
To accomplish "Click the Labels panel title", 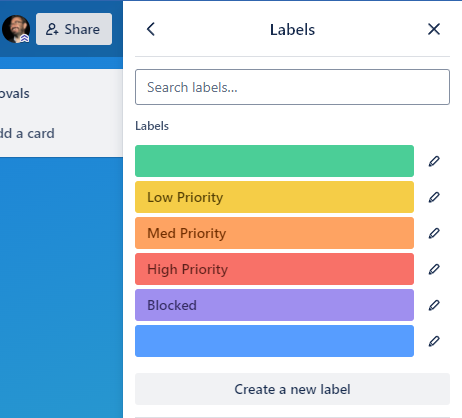I will click(x=292, y=30).
